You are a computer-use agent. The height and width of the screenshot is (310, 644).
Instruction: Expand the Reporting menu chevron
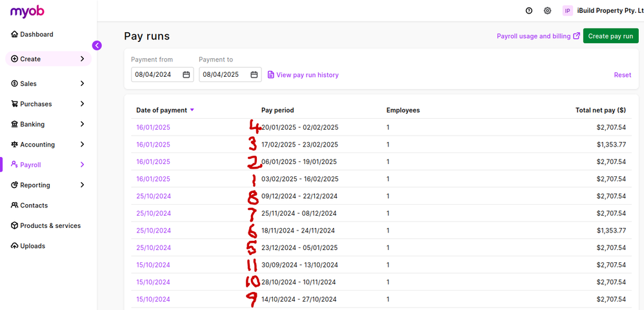82,185
